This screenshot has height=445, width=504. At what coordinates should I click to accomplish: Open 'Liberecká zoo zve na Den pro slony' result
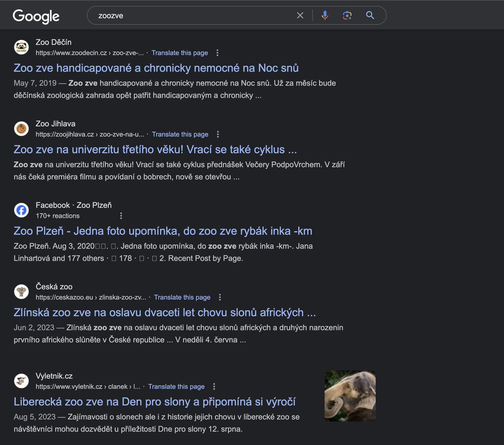(x=155, y=402)
